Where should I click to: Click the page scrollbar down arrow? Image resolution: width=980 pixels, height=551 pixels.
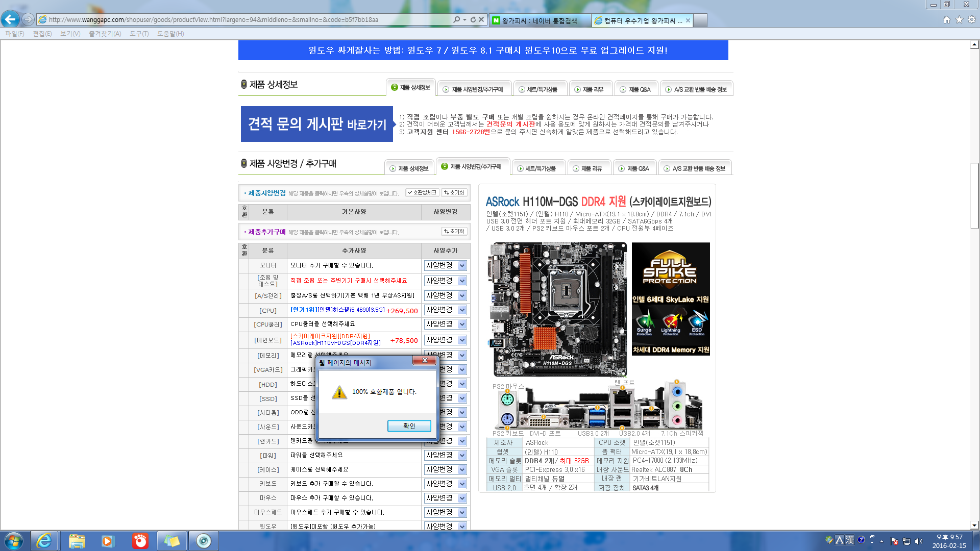point(974,525)
